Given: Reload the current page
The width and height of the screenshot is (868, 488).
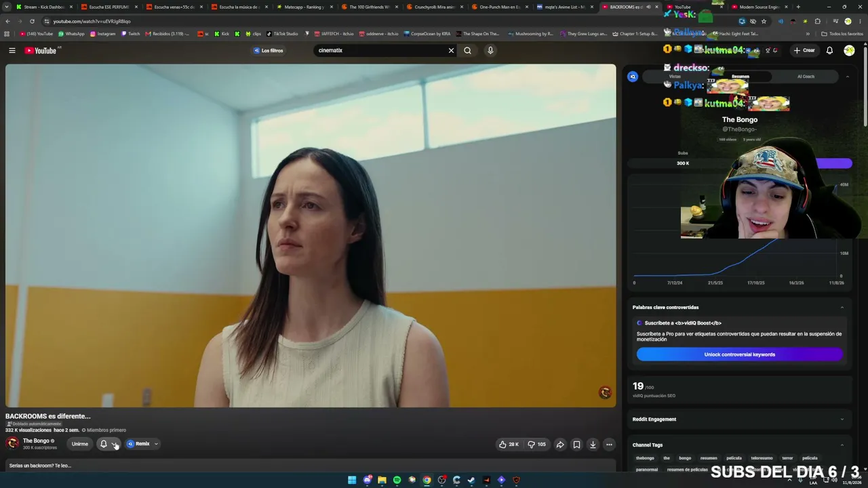Looking at the screenshot, I should [32, 21].
